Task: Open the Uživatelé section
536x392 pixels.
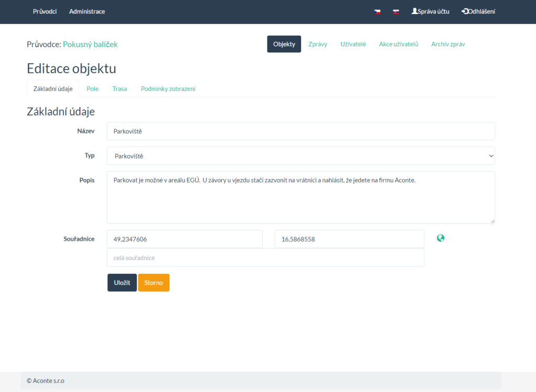Action: pyautogui.click(x=353, y=44)
